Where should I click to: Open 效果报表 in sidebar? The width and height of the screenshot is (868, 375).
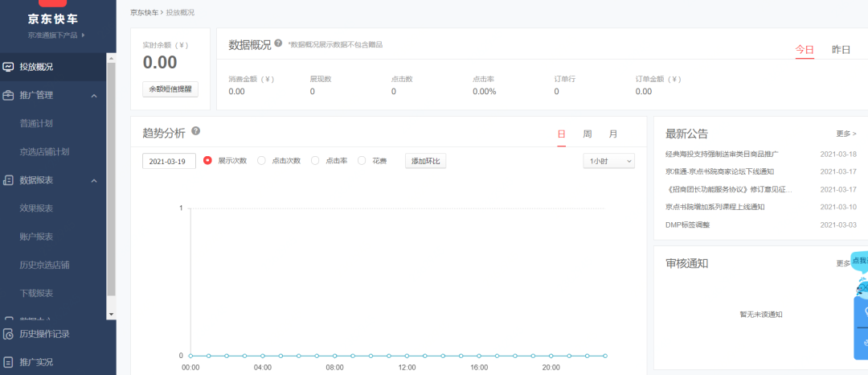pos(36,208)
